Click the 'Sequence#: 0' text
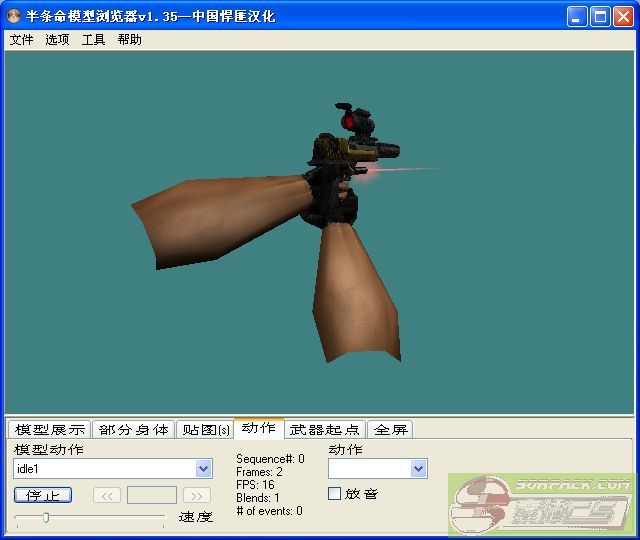The width and height of the screenshot is (640, 540). pyautogui.click(x=270, y=459)
